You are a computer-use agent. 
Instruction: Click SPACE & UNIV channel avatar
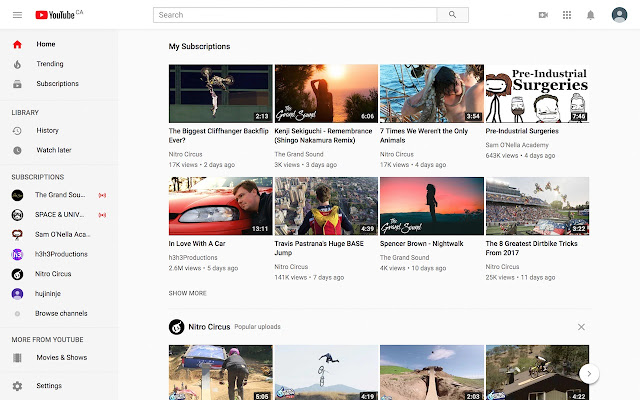coord(17,215)
